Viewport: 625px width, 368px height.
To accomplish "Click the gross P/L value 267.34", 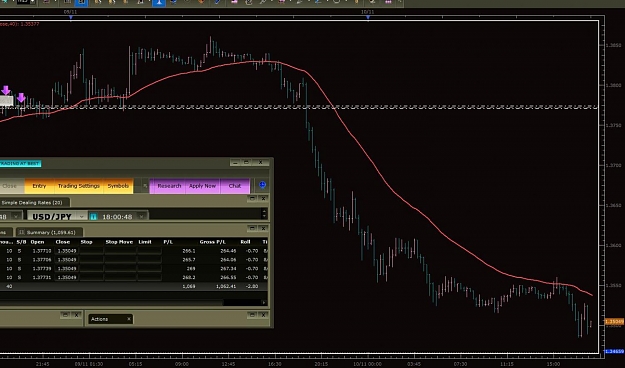I will [228, 268].
